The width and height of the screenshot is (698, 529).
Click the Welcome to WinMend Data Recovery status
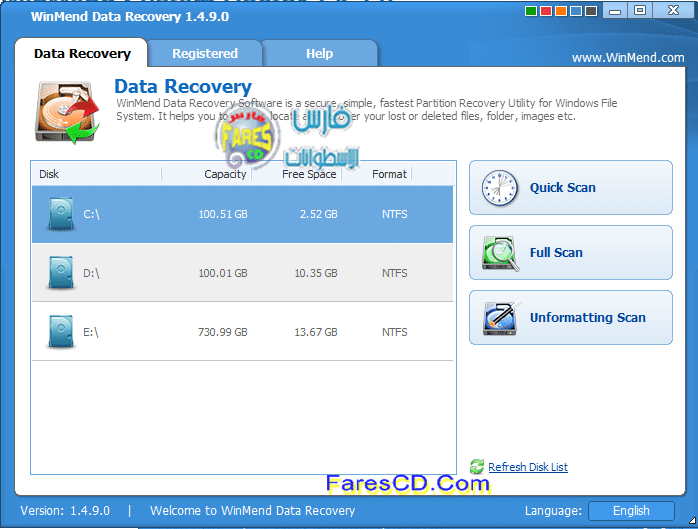(252, 511)
